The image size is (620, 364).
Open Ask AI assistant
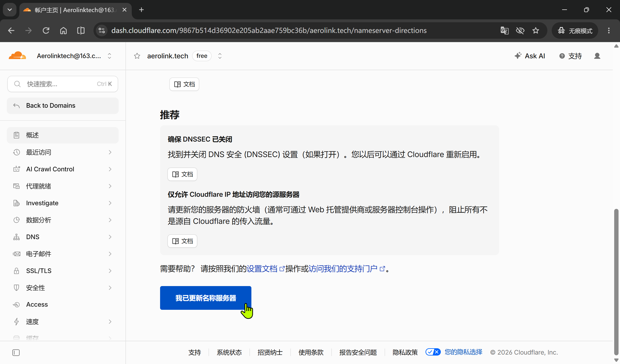(530, 56)
